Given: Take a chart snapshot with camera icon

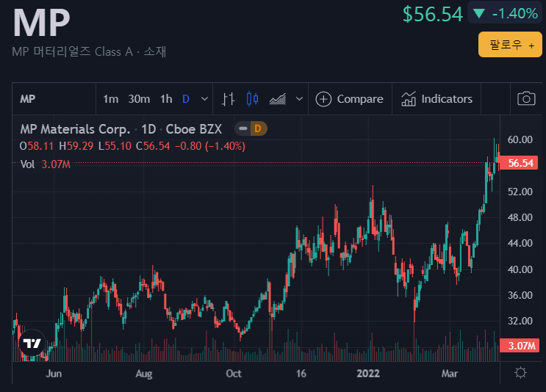Looking at the screenshot, I should coord(526,99).
